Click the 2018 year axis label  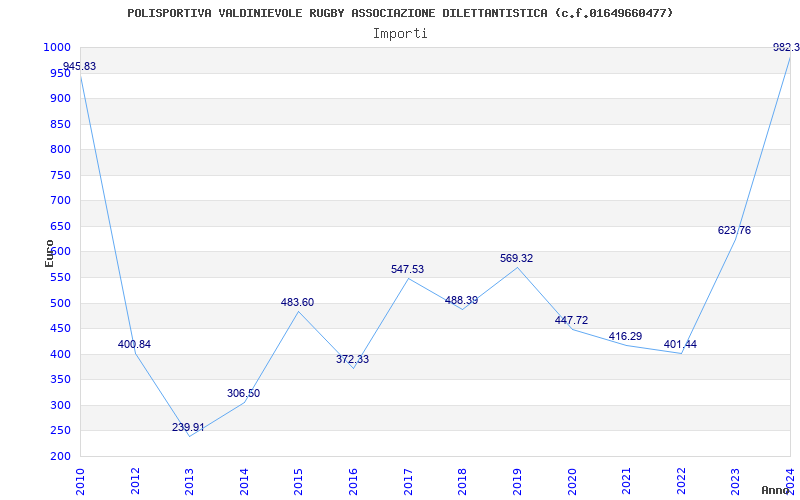click(x=462, y=481)
